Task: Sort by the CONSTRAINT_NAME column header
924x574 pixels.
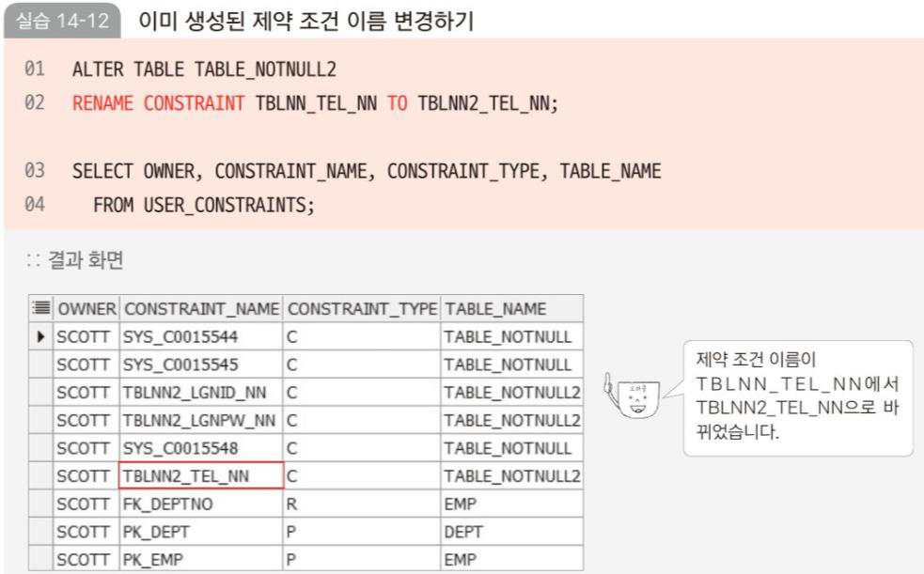Action: [x=201, y=308]
